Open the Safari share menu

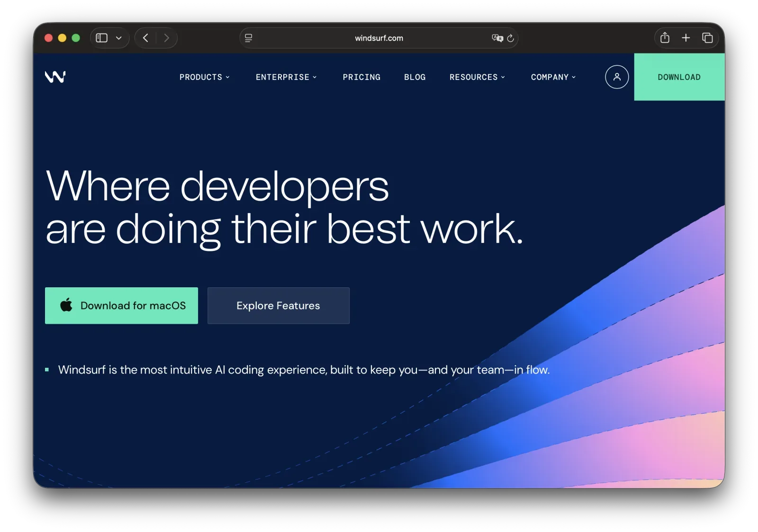tap(665, 37)
